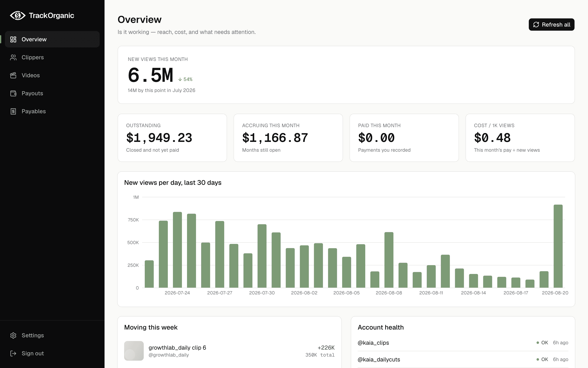Open Settings from the sidebar

(52, 335)
